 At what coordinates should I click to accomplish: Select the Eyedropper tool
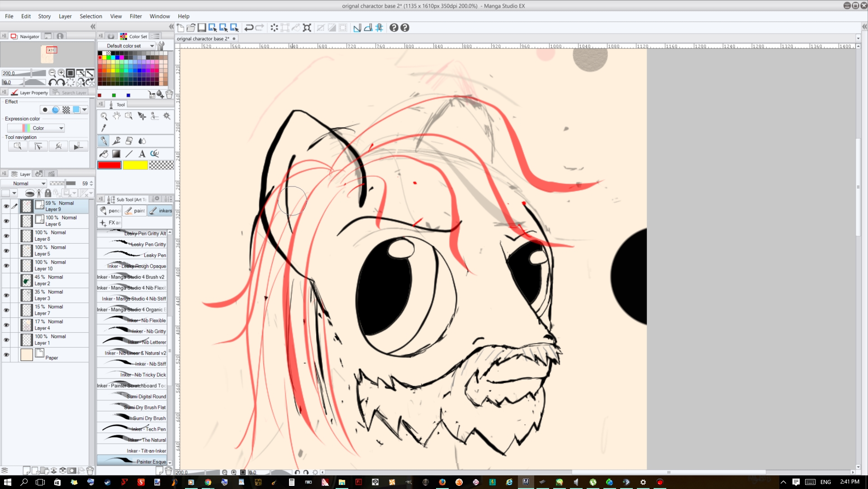tap(104, 128)
